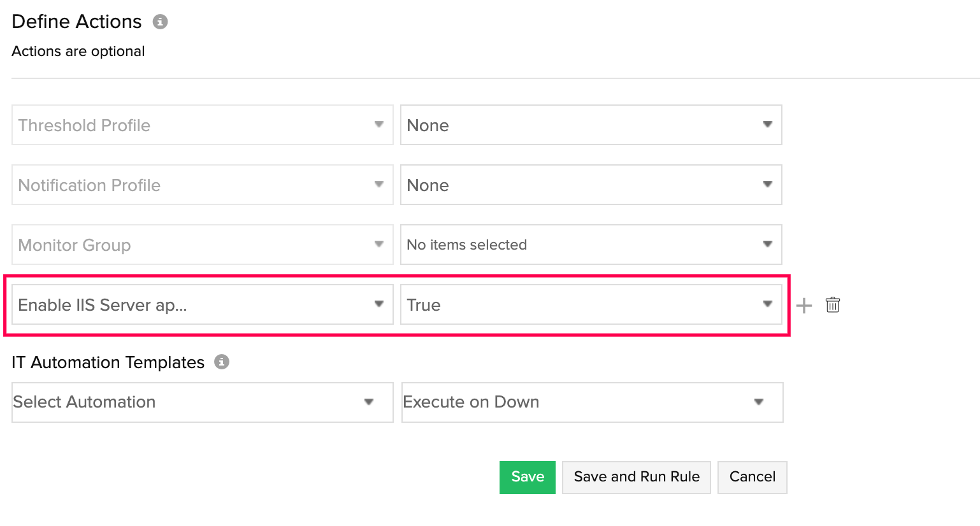980x526 pixels.
Task: Click the Save and Run Rule button
Action: (x=636, y=477)
